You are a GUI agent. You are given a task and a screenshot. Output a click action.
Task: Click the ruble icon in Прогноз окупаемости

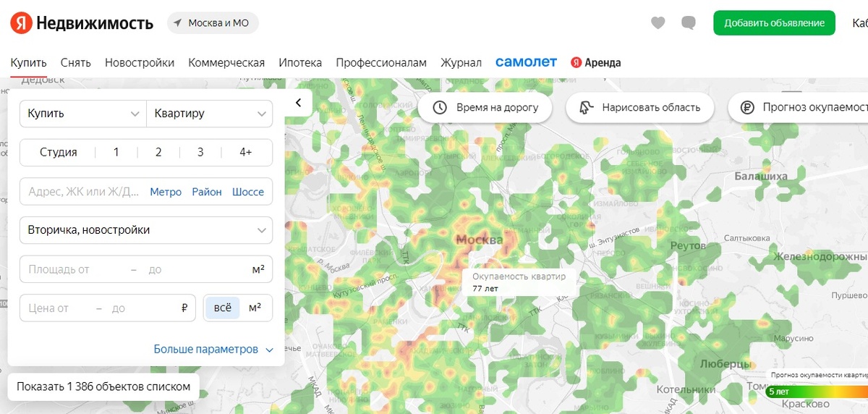pyautogui.click(x=747, y=108)
